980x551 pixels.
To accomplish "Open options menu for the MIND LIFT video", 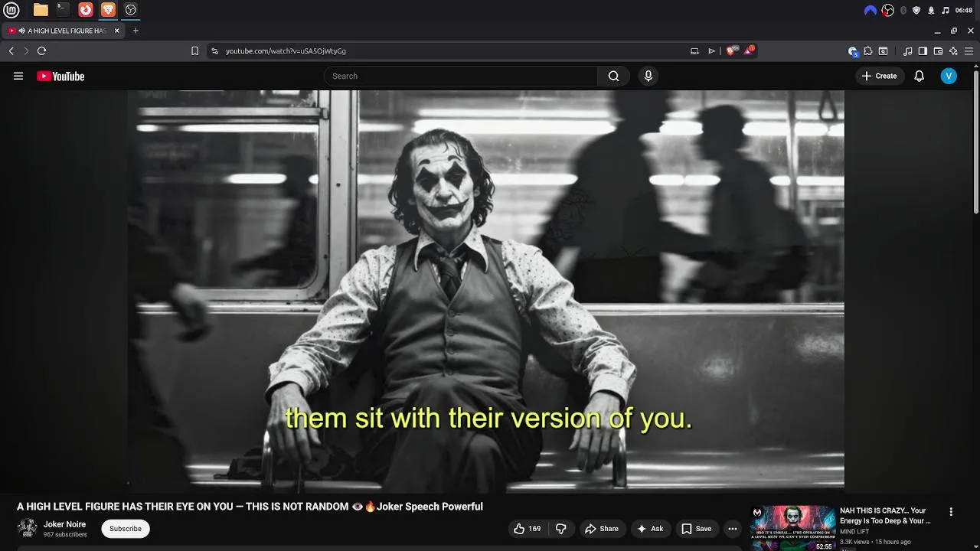I will 951,512.
